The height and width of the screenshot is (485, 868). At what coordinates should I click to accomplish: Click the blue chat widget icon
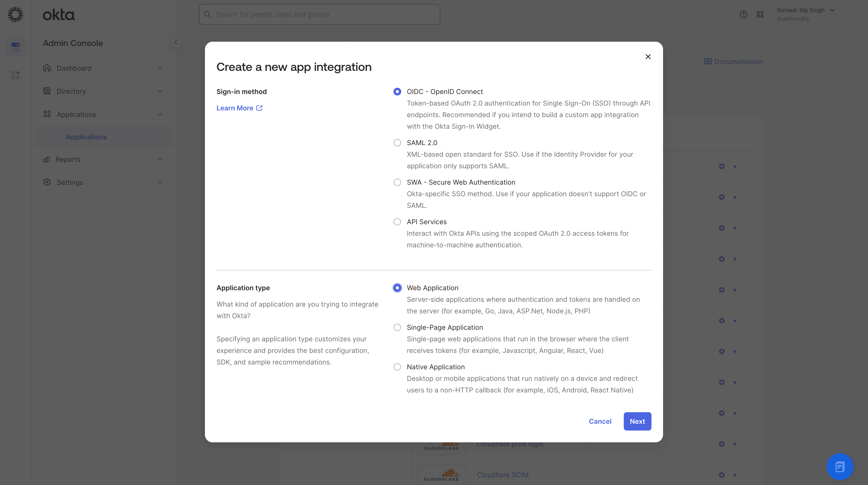pos(840,466)
